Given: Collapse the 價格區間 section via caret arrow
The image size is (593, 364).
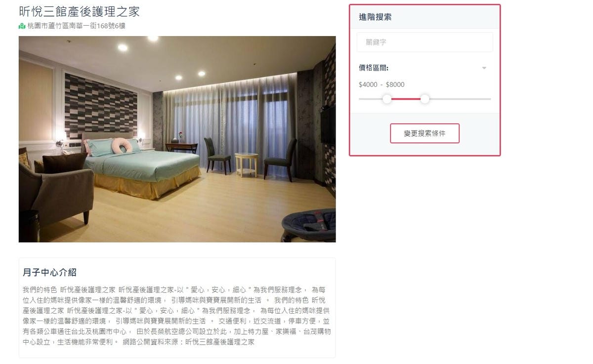Looking at the screenshot, I should (x=484, y=68).
